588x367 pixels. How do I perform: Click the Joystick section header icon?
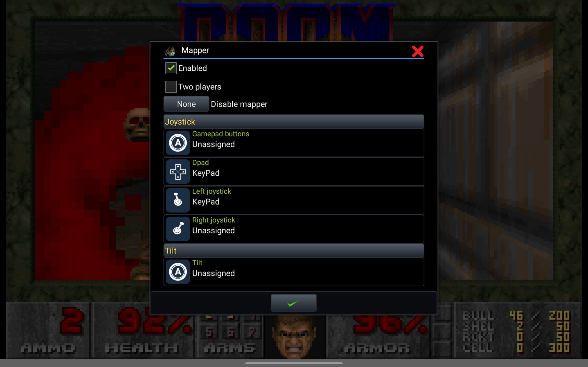[179, 122]
